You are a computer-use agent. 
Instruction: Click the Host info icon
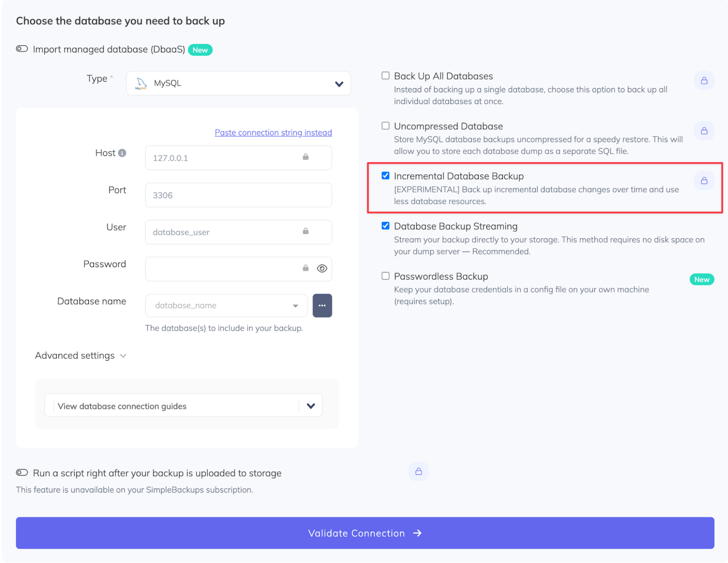[122, 153]
